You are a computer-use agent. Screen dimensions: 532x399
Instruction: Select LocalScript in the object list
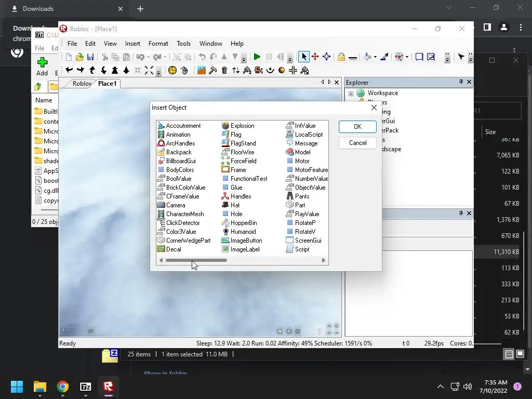point(309,135)
